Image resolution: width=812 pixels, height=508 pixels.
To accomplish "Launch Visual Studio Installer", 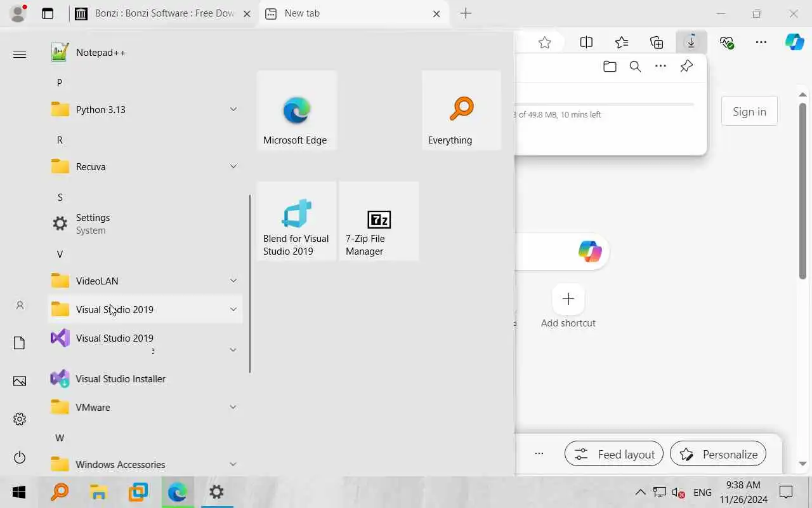I will click(x=146, y=378).
